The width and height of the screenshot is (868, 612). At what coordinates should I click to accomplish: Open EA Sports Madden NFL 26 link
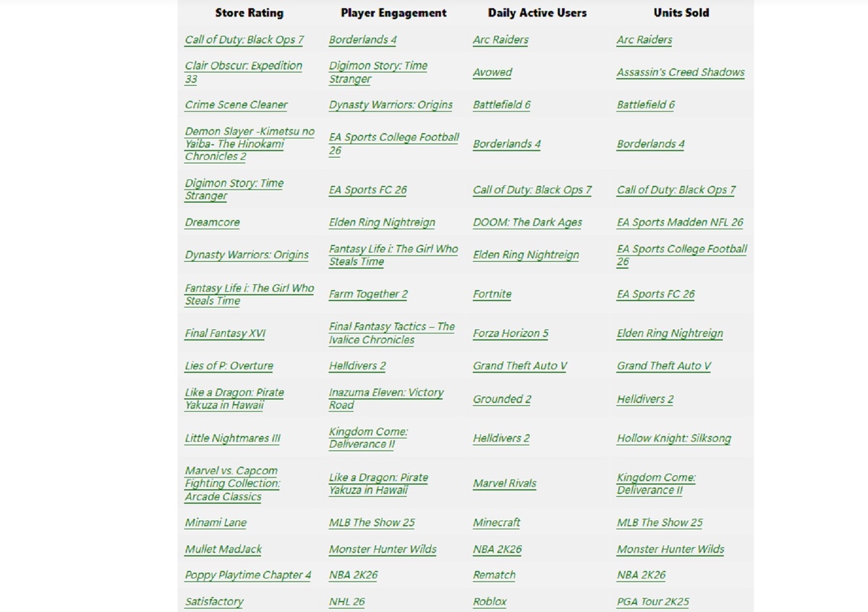click(680, 223)
